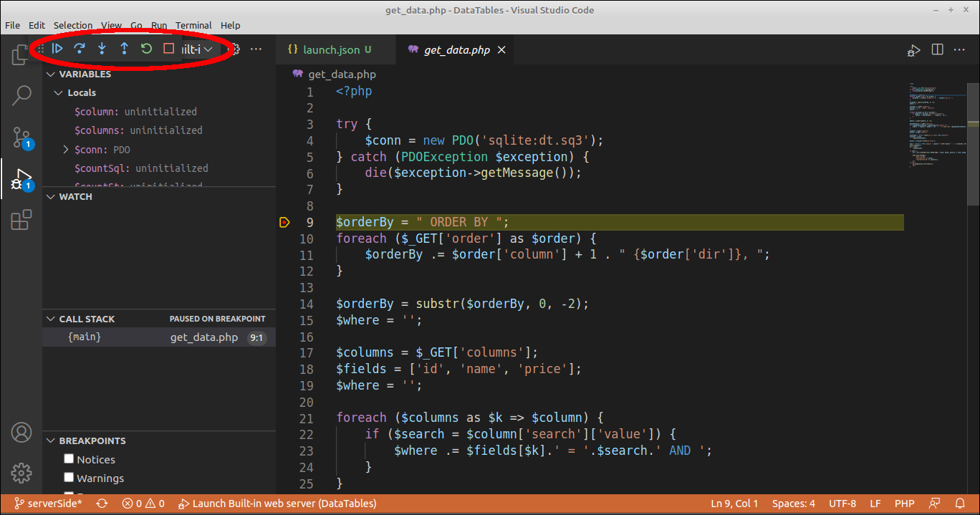Open the Source Control view
The width and height of the screenshot is (980, 515).
(21, 138)
